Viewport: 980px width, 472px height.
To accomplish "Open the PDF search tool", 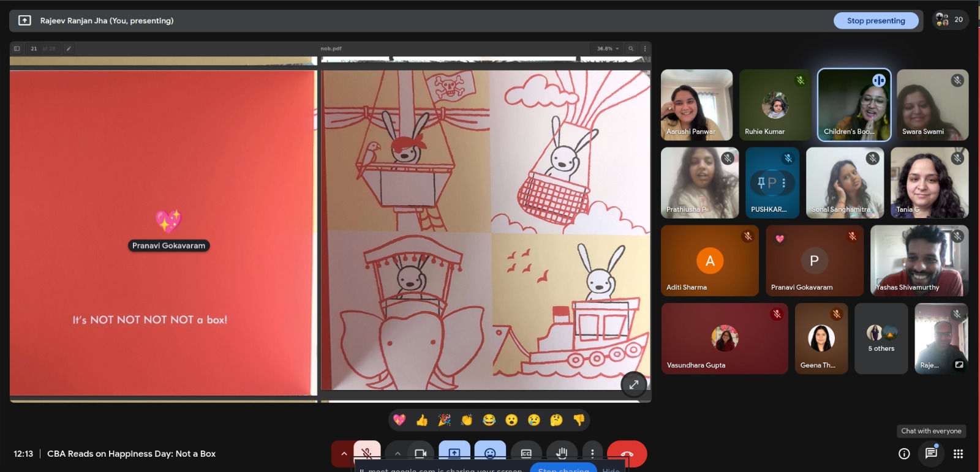I will (x=631, y=48).
